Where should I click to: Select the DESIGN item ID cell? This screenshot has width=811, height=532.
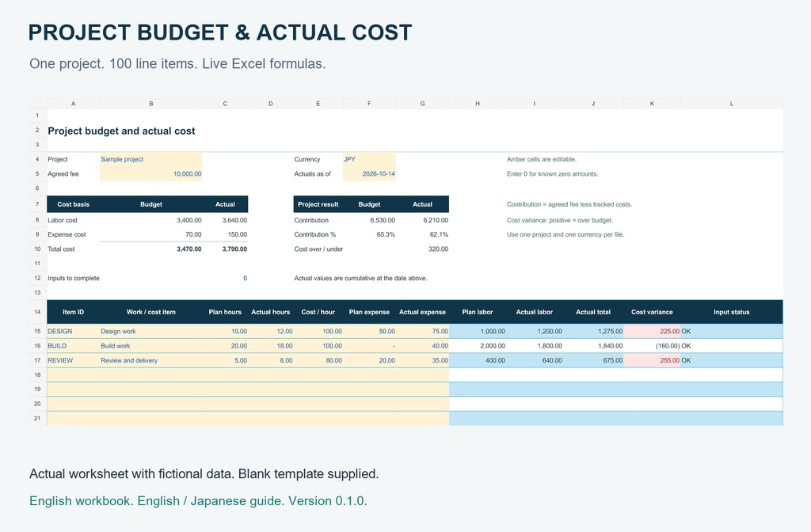coord(74,332)
